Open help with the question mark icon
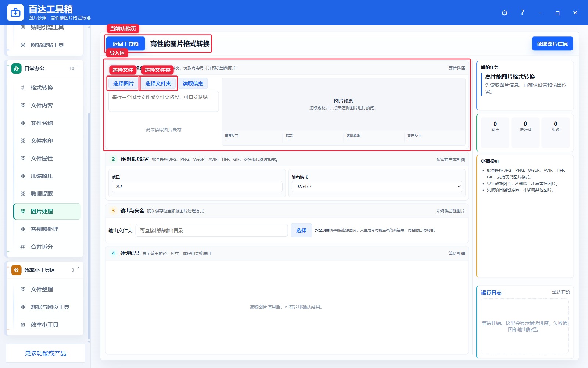Viewport: 588px width, 368px height. [x=522, y=13]
